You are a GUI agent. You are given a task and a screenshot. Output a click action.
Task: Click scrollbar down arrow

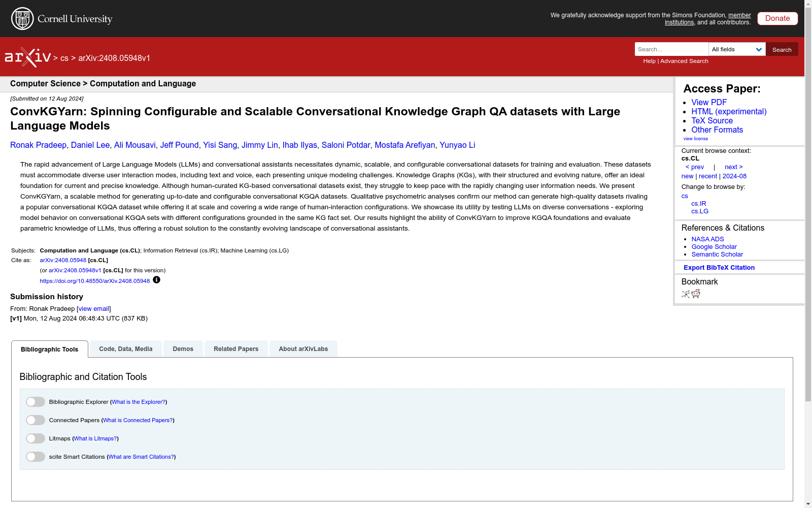point(808,504)
